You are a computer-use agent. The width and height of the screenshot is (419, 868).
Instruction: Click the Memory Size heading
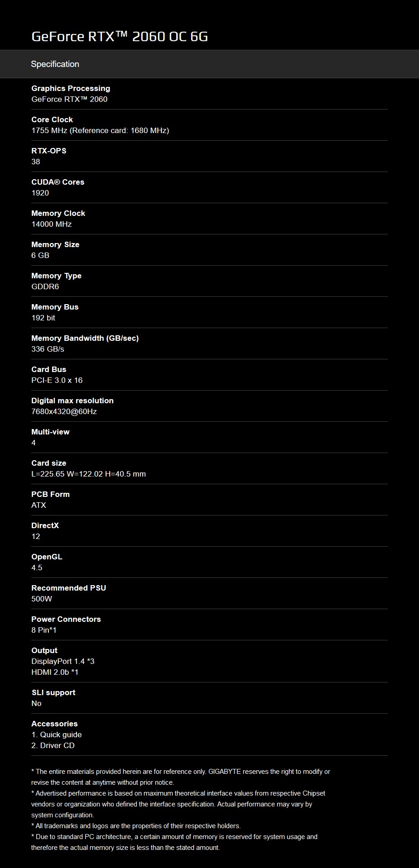(55, 244)
